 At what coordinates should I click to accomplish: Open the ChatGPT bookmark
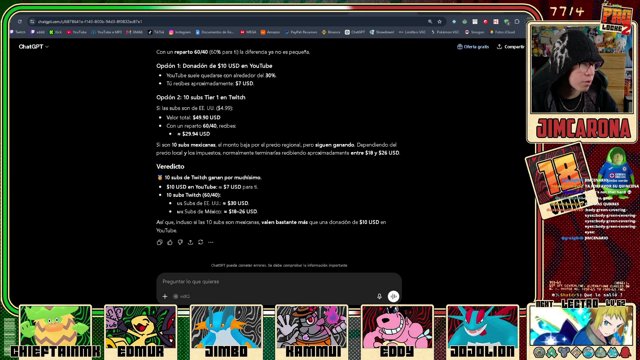[355, 32]
